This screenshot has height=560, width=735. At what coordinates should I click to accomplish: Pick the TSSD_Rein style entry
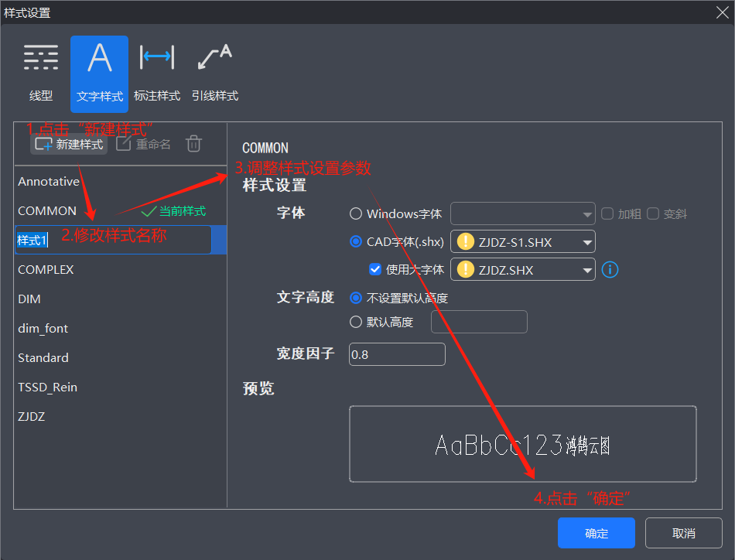point(48,388)
